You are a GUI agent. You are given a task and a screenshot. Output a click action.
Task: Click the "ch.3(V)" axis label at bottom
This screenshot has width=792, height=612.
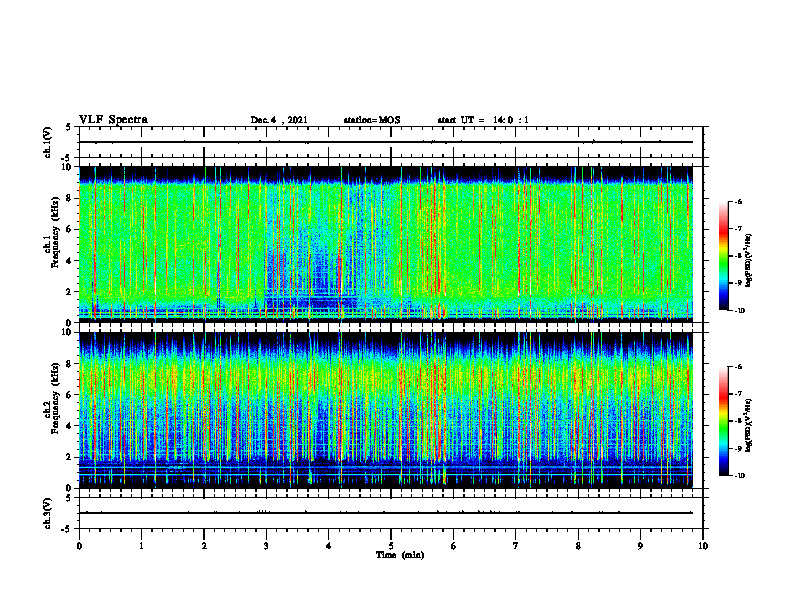tap(47, 513)
